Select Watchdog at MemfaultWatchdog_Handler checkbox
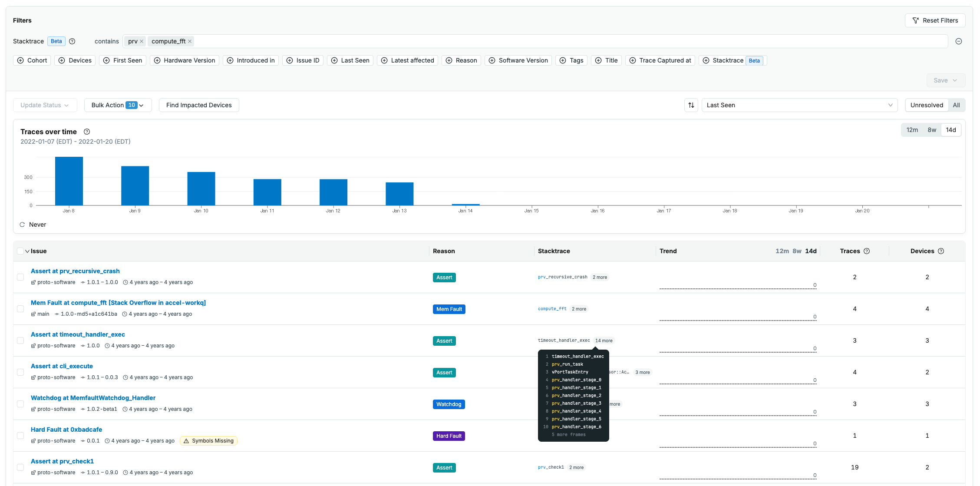Viewport: 980px width, 486px height. coord(20,404)
